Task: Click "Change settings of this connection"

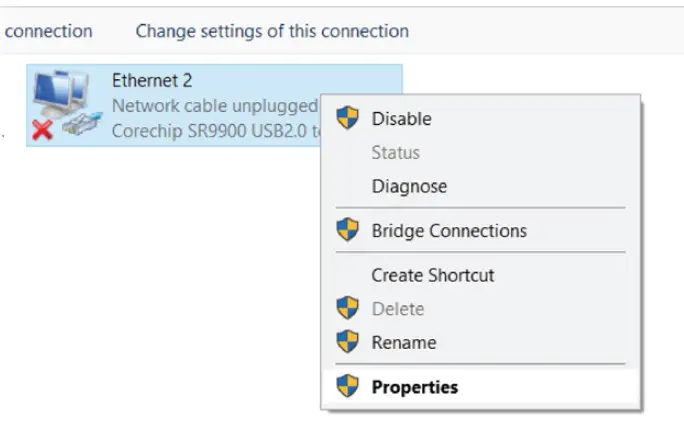Action: tap(272, 31)
